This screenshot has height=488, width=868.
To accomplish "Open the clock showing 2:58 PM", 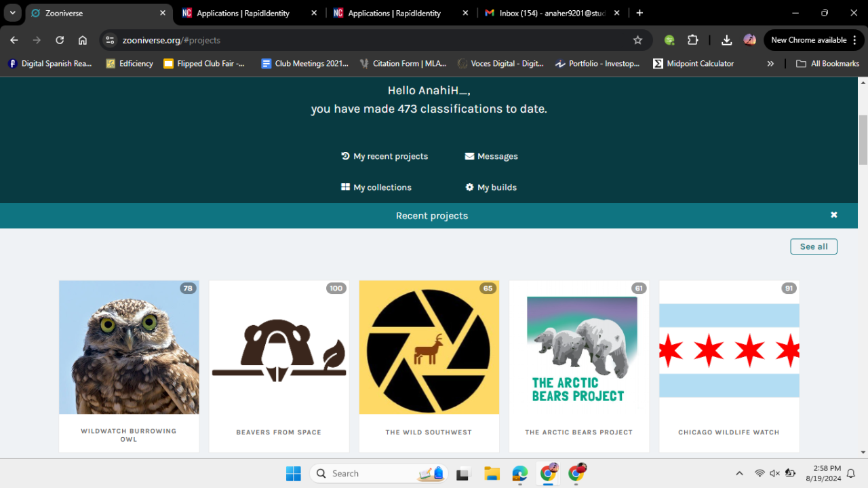I will point(823,473).
